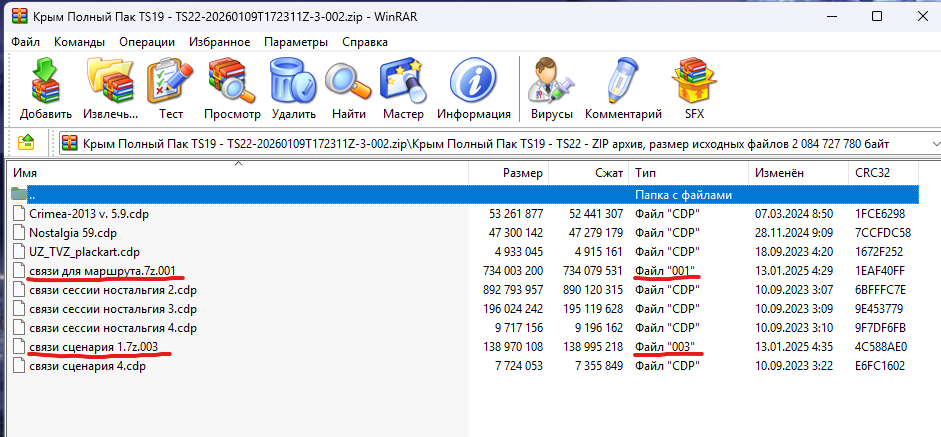Image resolution: width=941 pixels, height=437 pixels.
Task: Show archive Информация (Info) icon
Action: point(473,90)
